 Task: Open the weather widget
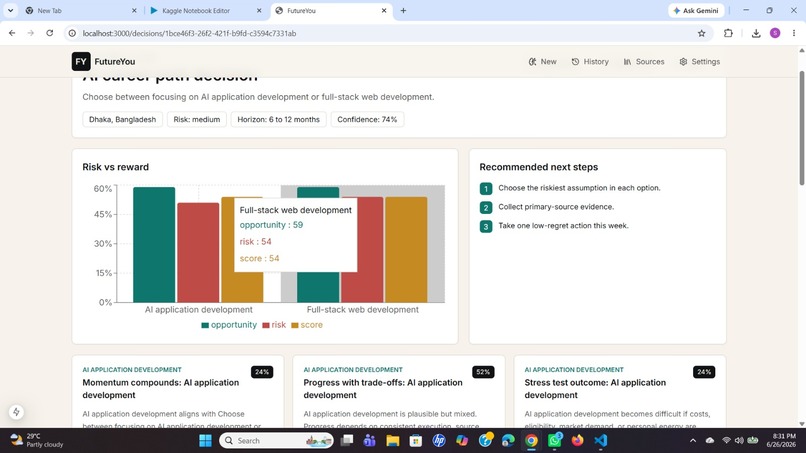point(37,441)
